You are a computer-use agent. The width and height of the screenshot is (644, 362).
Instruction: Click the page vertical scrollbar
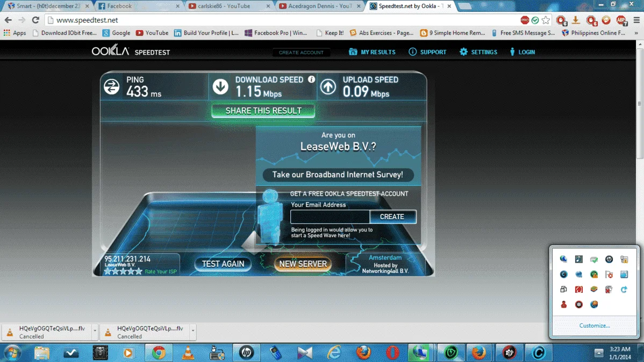(640, 103)
